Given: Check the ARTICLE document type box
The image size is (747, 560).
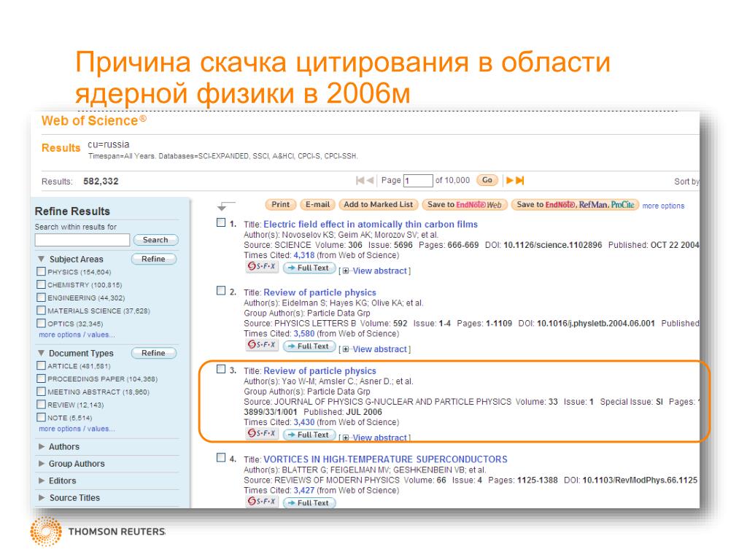Looking at the screenshot, I should click(41, 365).
